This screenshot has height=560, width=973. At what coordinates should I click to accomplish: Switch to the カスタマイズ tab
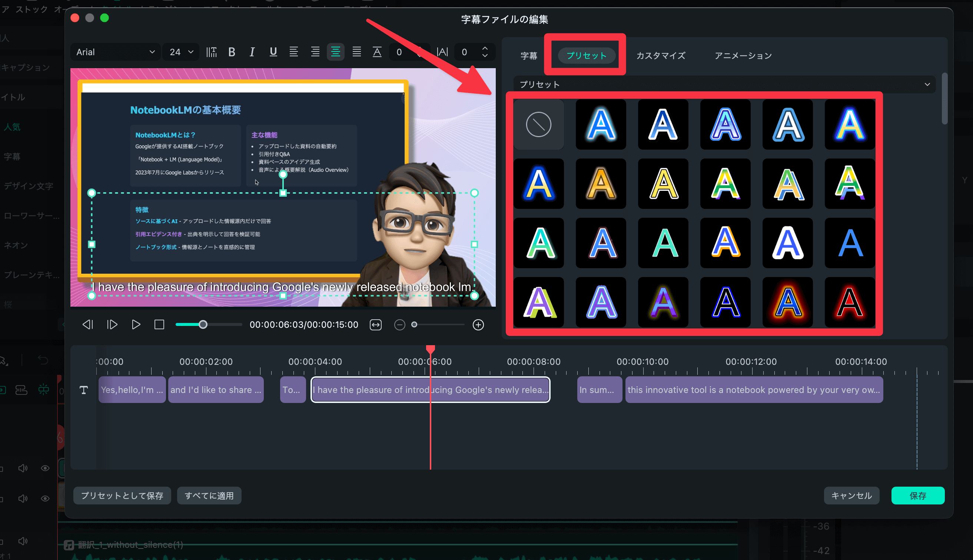[x=661, y=56]
